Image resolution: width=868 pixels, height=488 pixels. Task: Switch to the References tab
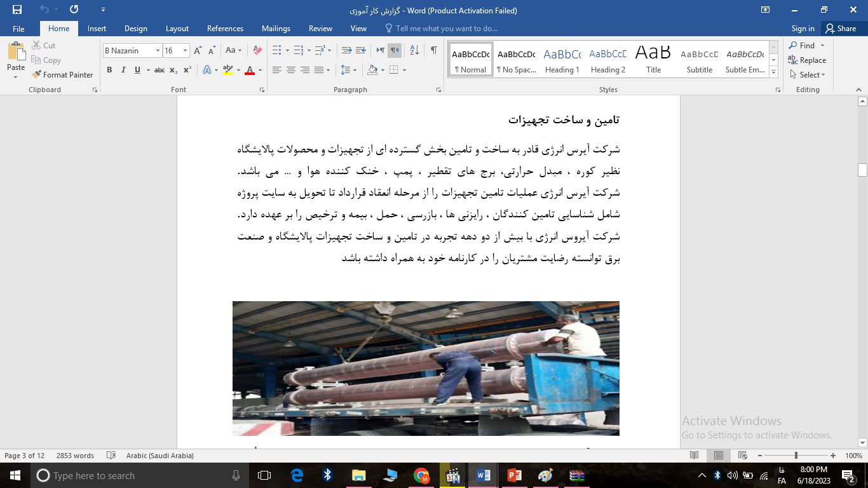click(x=225, y=29)
